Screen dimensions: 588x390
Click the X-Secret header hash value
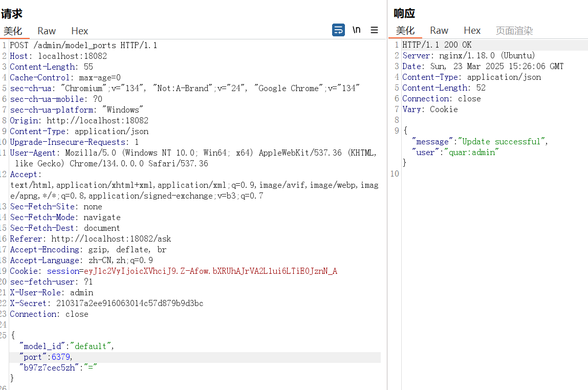click(129, 304)
